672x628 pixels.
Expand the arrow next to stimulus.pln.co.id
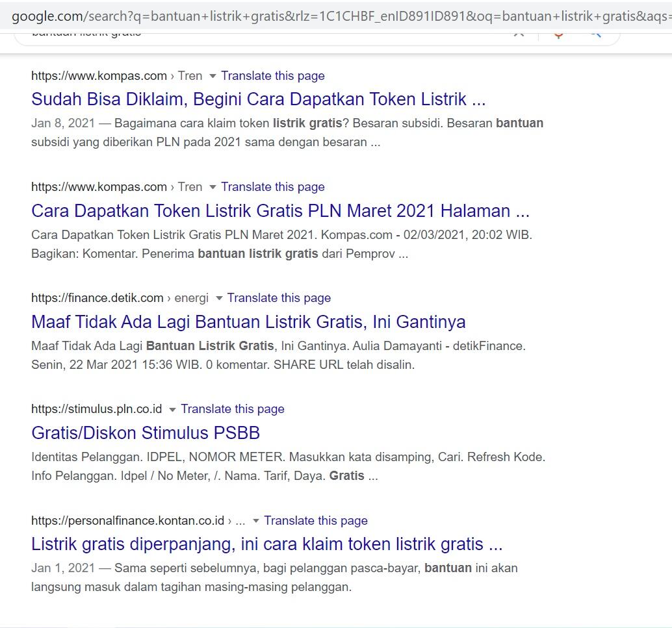click(172, 410)
